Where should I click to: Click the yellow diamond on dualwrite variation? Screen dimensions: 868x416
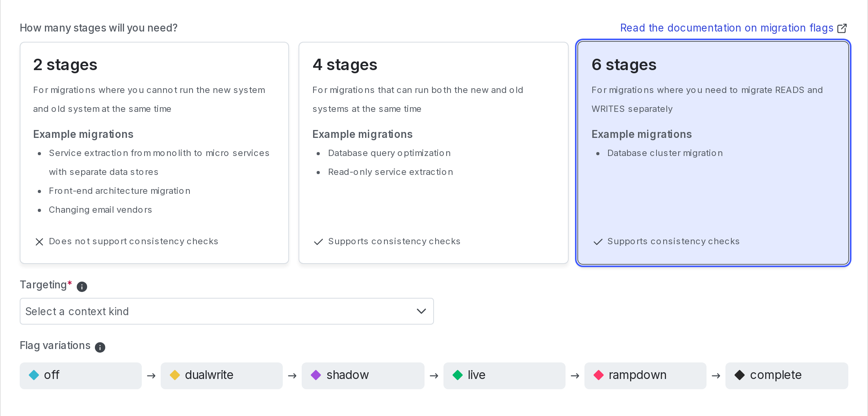(x=175, y=375)
